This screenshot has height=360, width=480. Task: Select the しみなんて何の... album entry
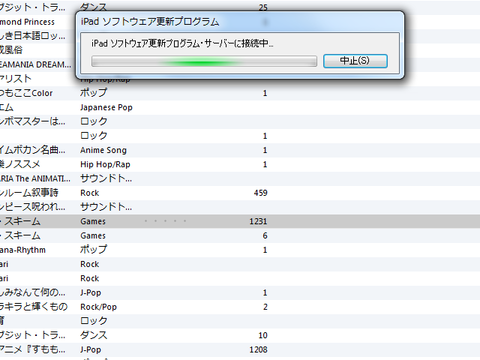(33, 293)
